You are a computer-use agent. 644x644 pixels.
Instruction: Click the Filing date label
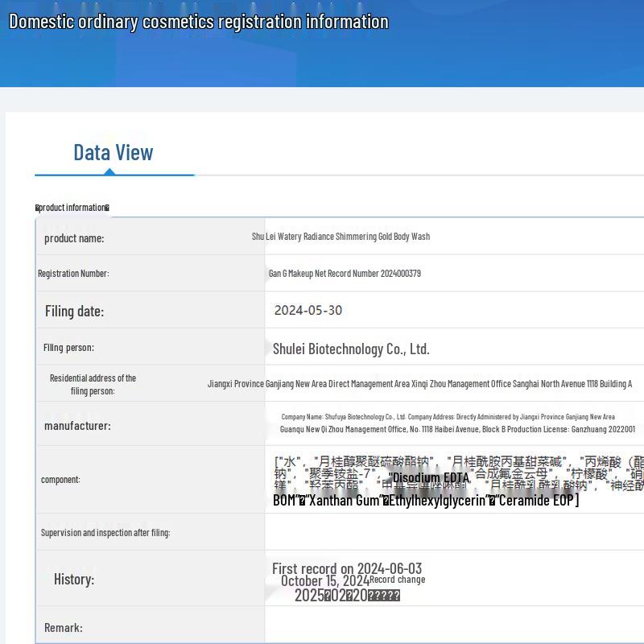point(74,312)
